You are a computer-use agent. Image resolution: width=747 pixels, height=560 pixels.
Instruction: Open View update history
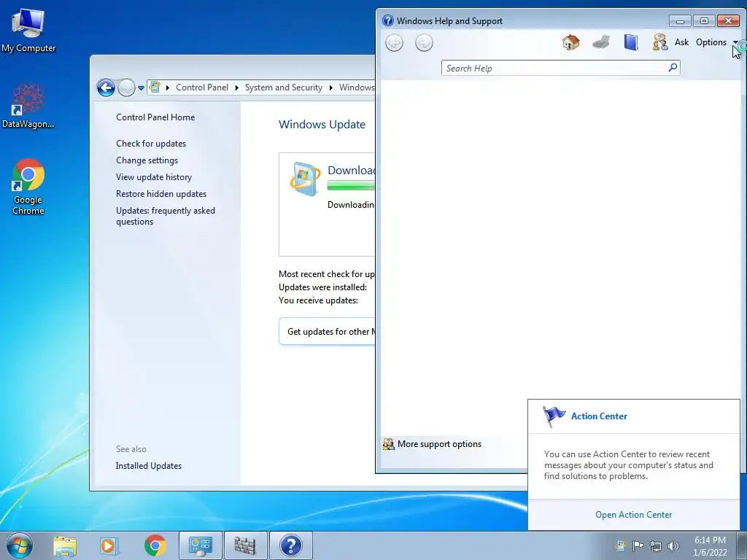click(154, 177)
